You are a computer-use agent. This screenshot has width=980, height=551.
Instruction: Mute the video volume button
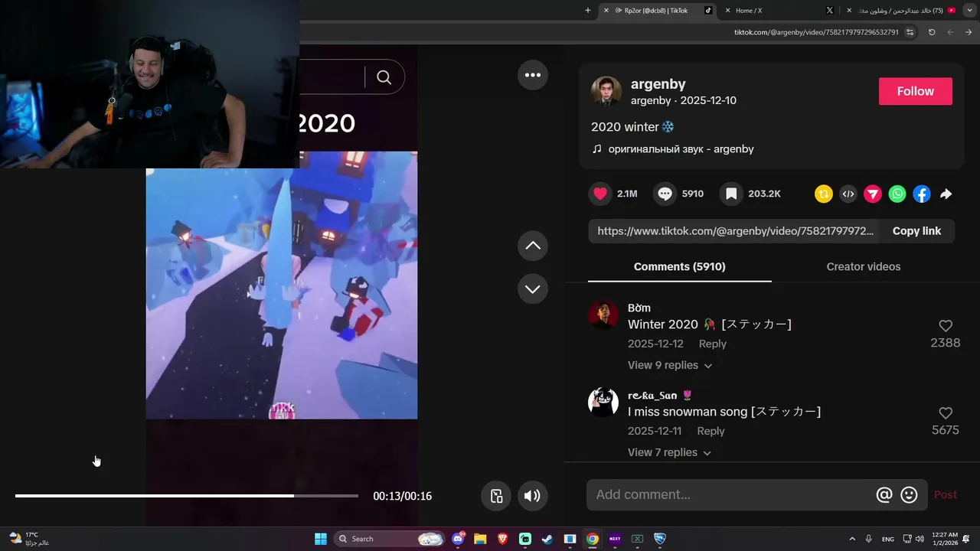532,496
